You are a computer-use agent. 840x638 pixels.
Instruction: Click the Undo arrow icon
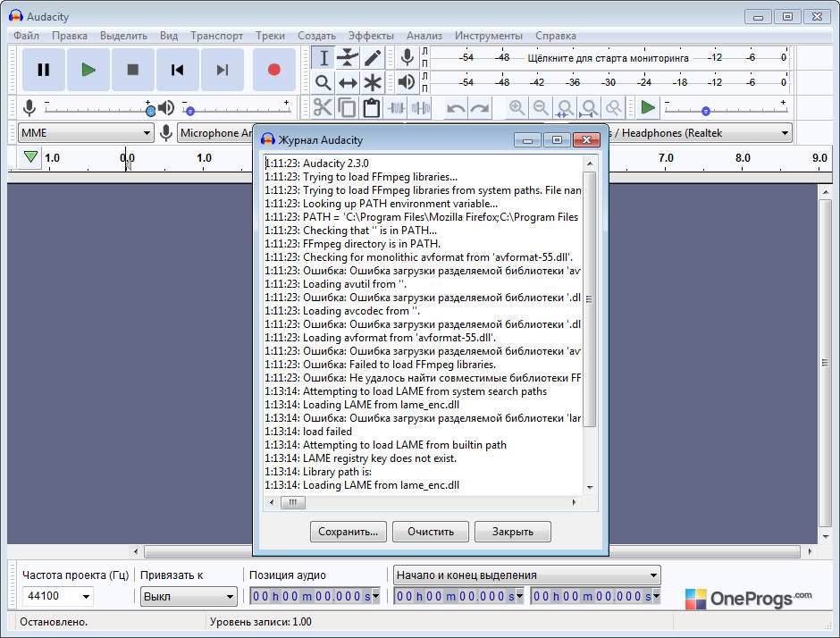(x=456, y=107)
